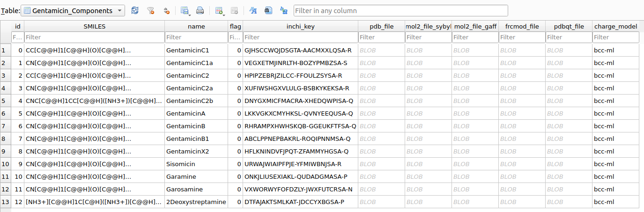Clear sorting order icon

pos(166,10)
